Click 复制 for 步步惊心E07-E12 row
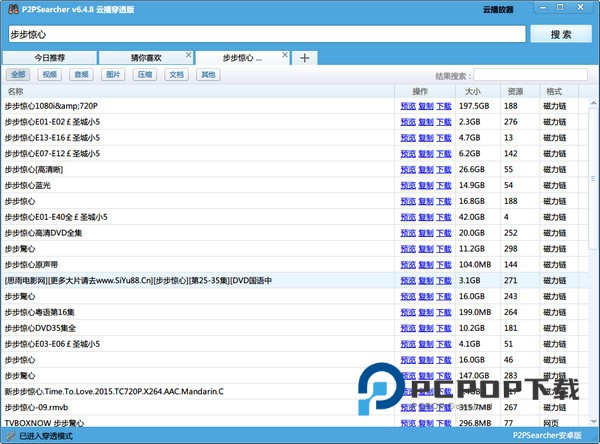The image size is (600, 444). 426,154
